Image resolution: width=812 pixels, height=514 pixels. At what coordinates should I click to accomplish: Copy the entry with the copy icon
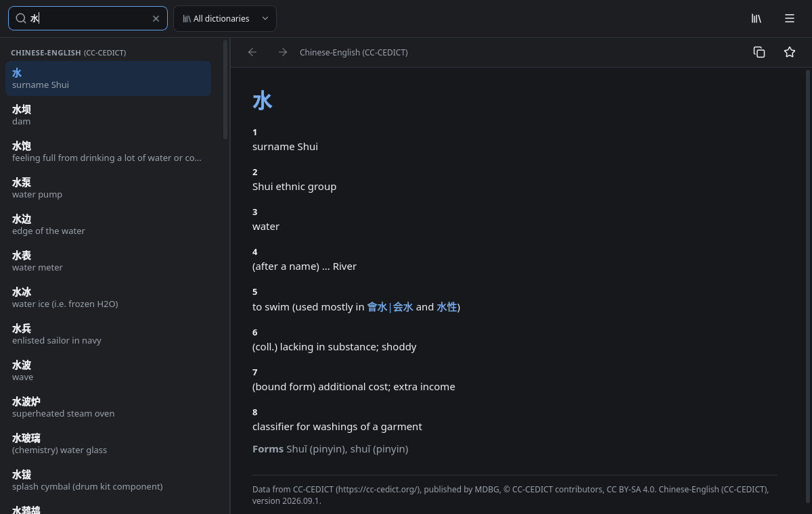(759, 52)
